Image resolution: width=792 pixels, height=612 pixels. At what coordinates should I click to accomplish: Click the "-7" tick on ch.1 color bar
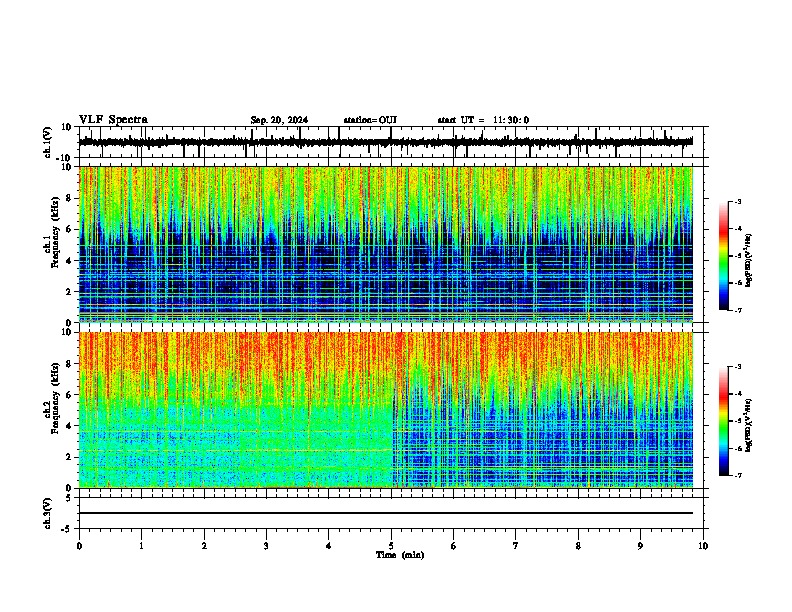[737, 311]
